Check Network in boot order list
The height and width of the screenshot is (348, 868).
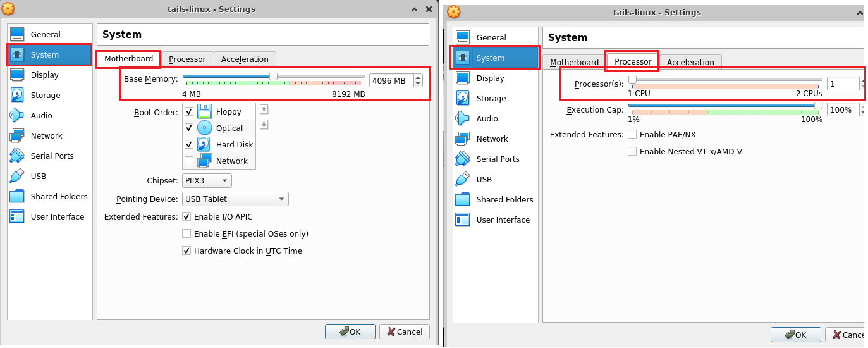point(189,161)
